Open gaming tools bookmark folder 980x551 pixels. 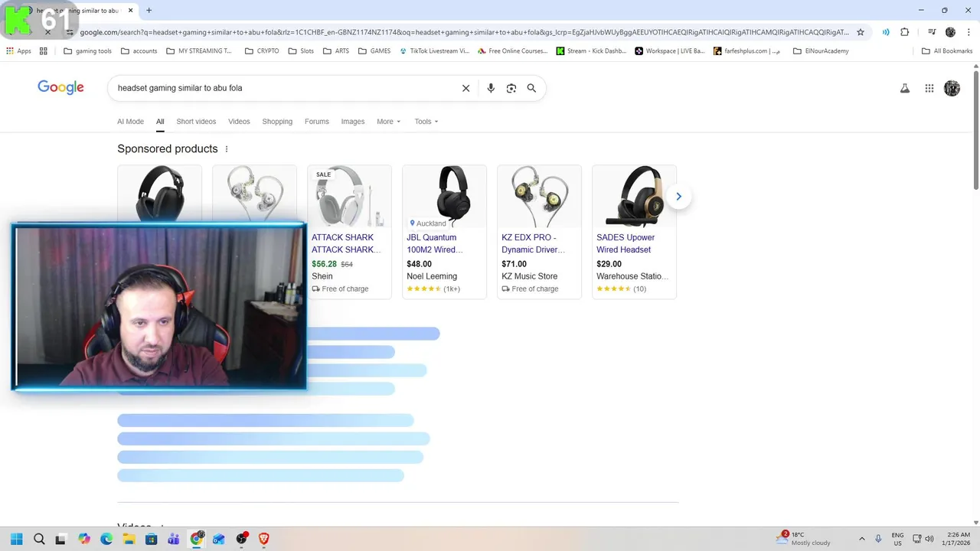pos(88,51)
